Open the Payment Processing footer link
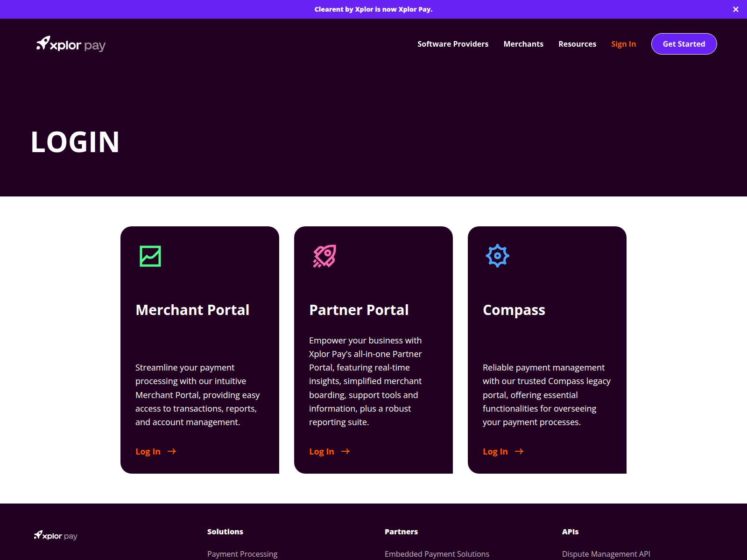This screenshot has width=747, height=560. pyautogui.click(x=242, y=554)
